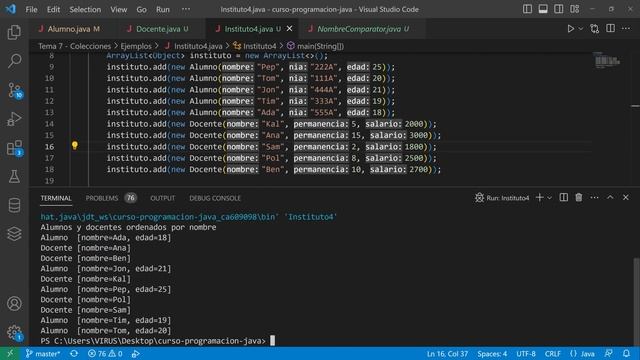Open the File menu

click(31, 9)
